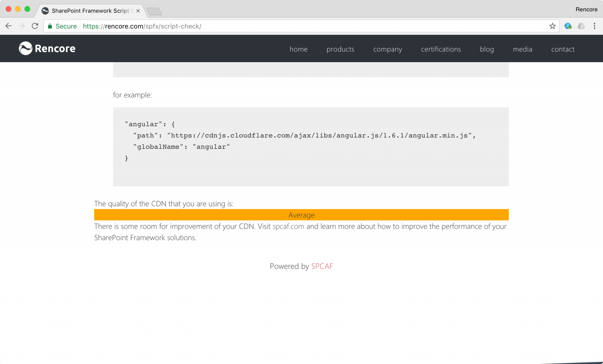Click the Rencore logo
This screenshot has width=603, height=364.
click(x=47, y=48)
